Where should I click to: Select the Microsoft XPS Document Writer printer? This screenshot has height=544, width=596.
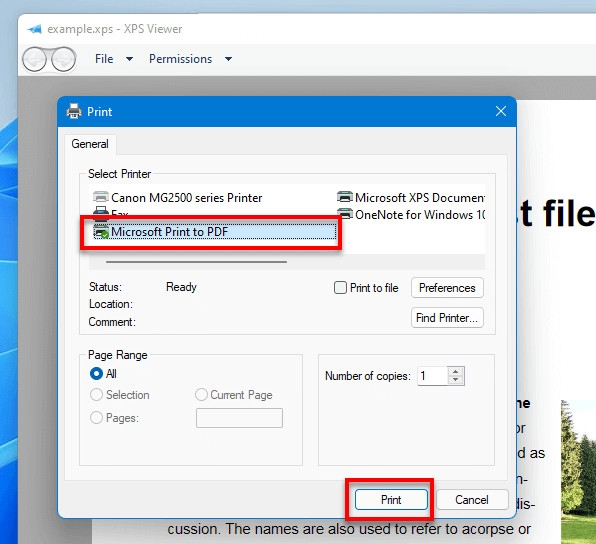(411, 197)
